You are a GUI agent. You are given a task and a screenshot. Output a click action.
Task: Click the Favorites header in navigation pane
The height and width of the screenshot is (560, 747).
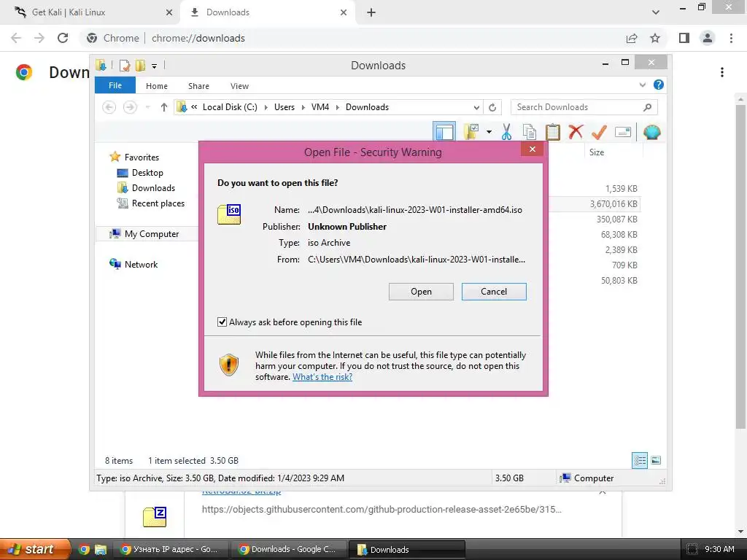[x=142, y=157]
